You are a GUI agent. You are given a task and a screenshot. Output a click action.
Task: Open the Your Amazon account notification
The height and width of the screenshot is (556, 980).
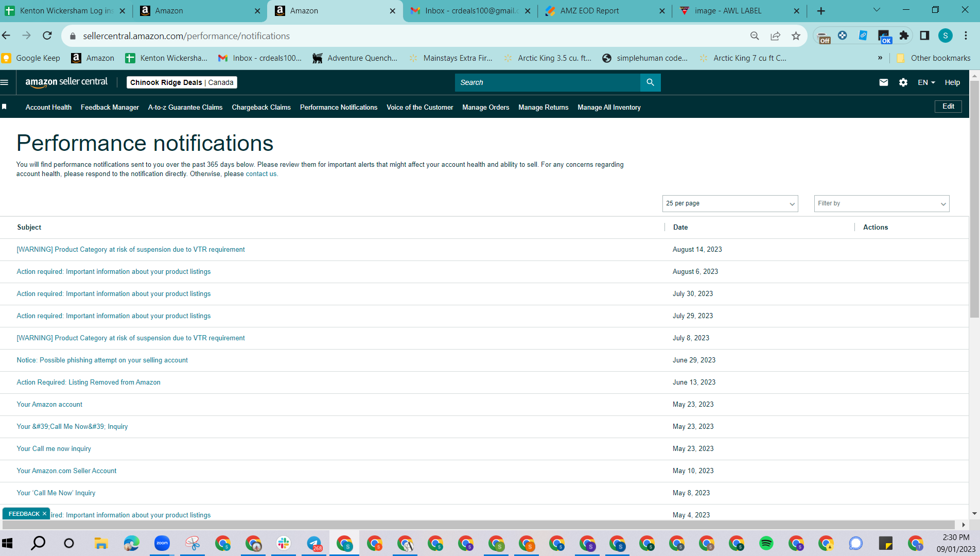pos(49,404)
